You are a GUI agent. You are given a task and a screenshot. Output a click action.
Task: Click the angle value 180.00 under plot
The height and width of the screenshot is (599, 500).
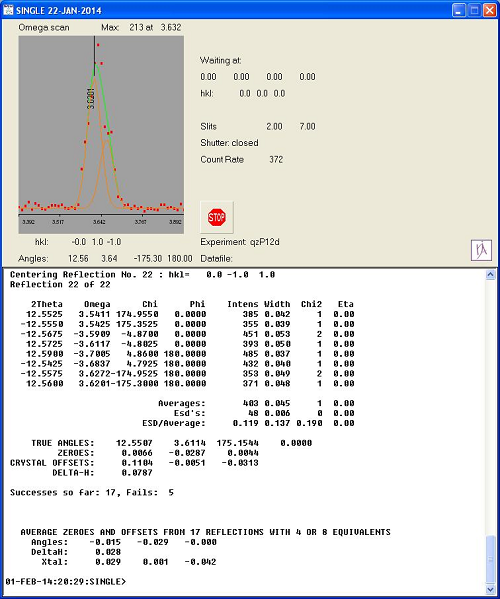coord(180,259)
